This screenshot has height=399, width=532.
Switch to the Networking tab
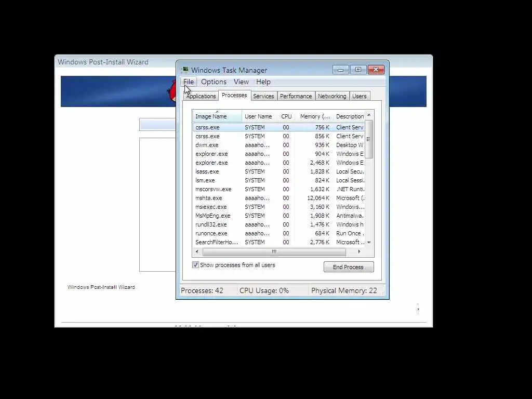click(x=332, y=96)
